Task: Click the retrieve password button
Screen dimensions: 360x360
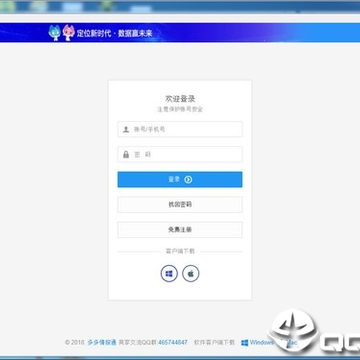Action: [x=180, y=205]
